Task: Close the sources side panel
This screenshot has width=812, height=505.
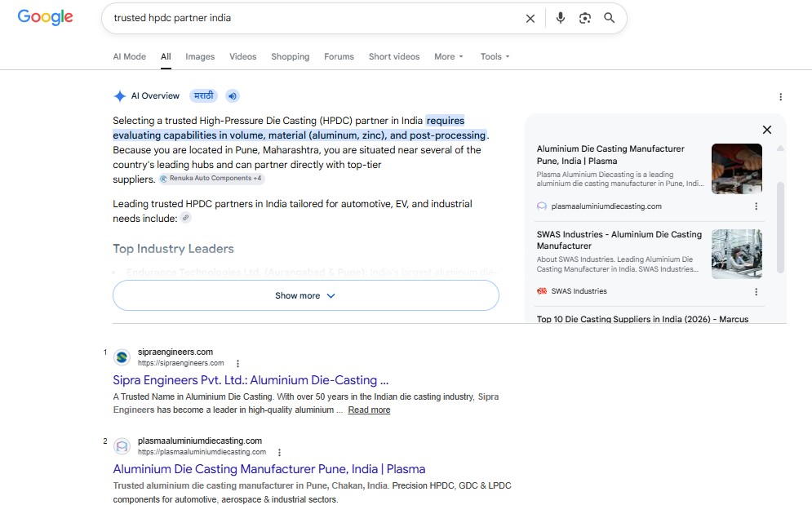Action: (767, 130)
